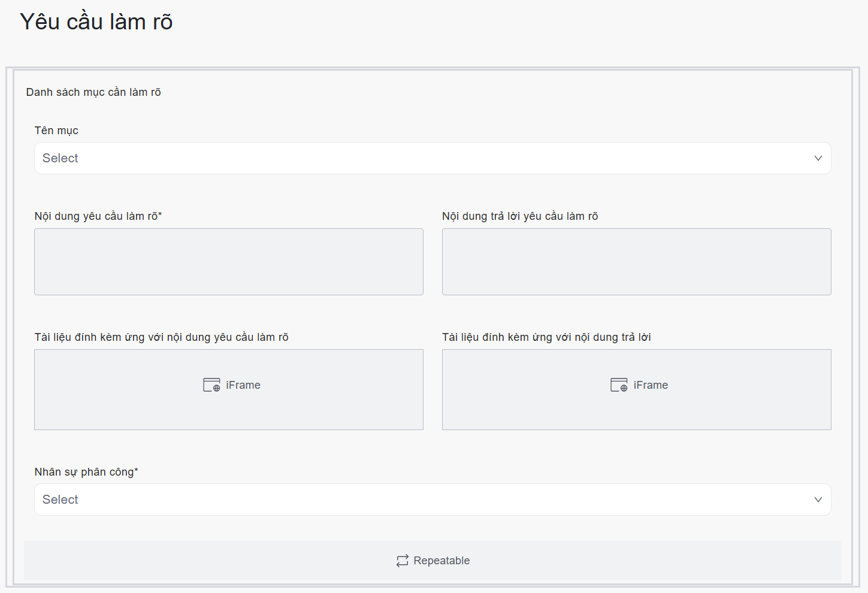Click the Select placeholder in Nhân sự phân công

click(x=61, y=500)
